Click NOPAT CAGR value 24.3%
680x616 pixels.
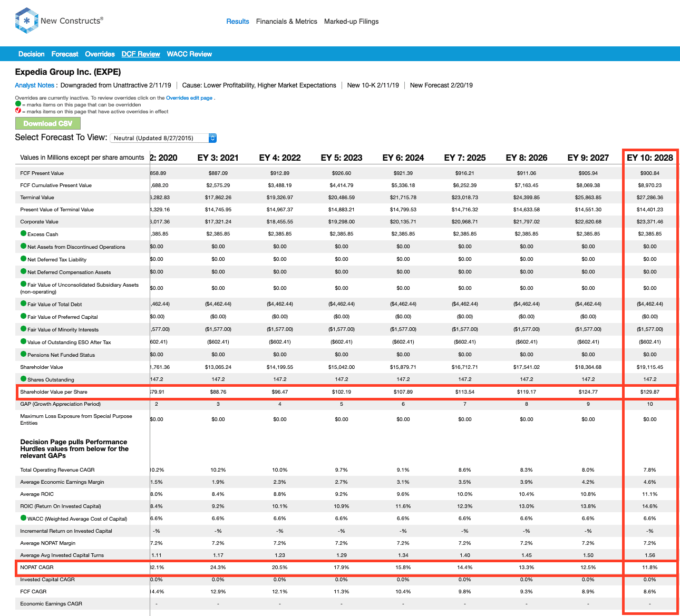click(218, 568)
